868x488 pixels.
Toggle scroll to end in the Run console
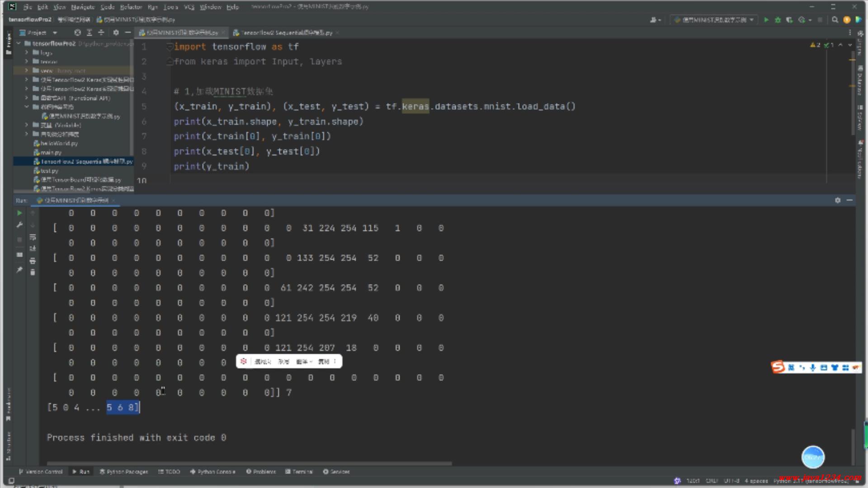click(33, 249)
